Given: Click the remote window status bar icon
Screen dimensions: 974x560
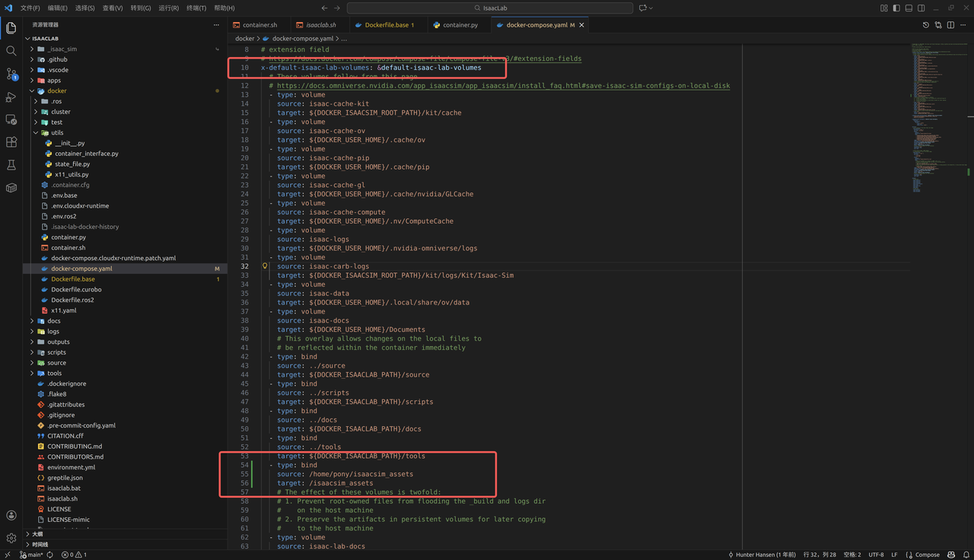Looking at the screenshot, I should 7,555.
